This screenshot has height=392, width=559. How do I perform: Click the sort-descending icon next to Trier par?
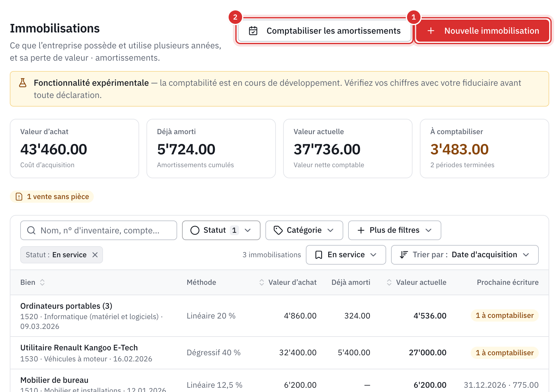[x=404, y=255]
